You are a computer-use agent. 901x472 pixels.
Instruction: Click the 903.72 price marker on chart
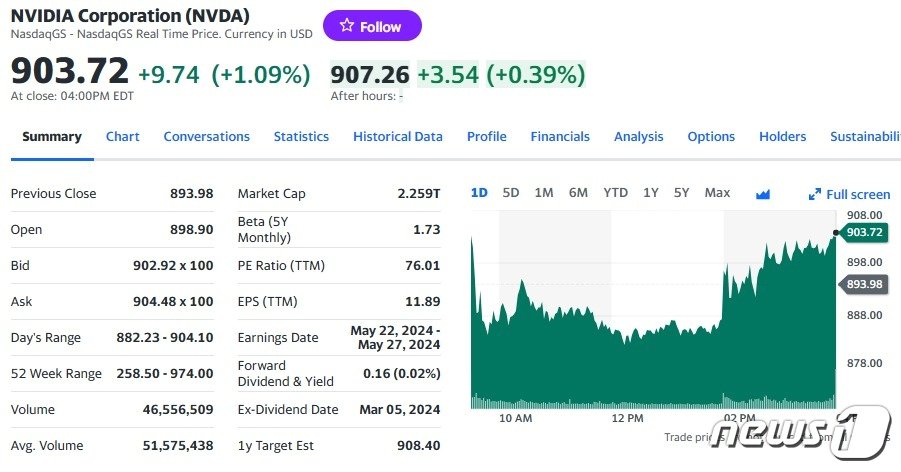tap(864, 232)
